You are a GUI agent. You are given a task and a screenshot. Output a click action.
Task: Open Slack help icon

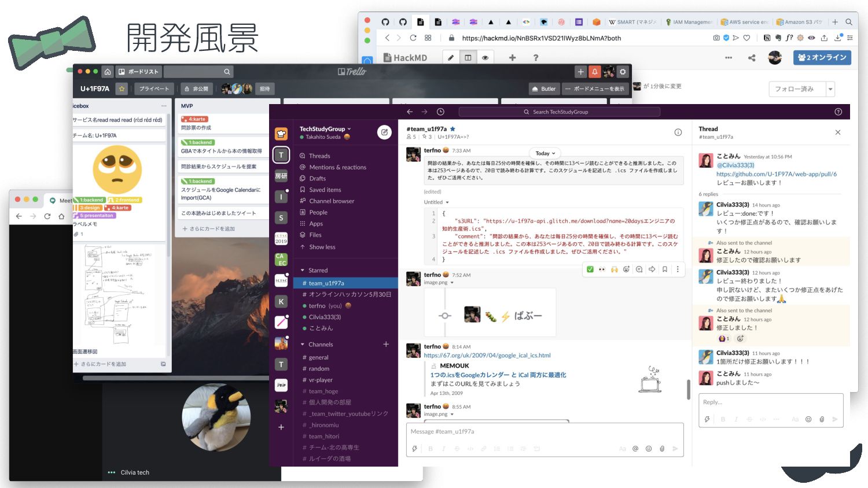[838, 112]
